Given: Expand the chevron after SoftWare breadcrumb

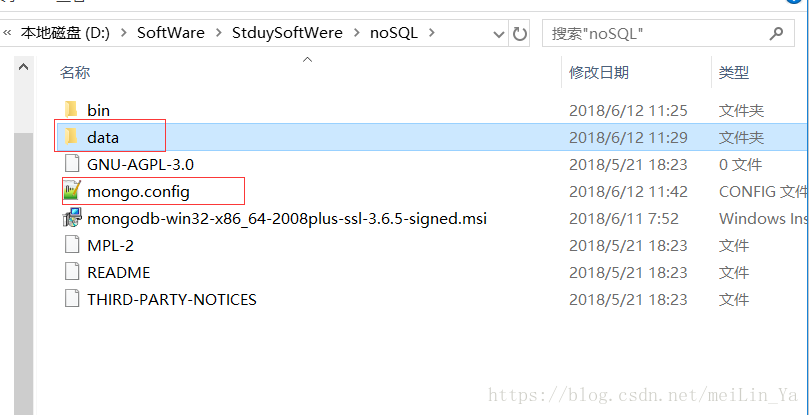Looking at the screenshot, I should (x=218, y=33).
